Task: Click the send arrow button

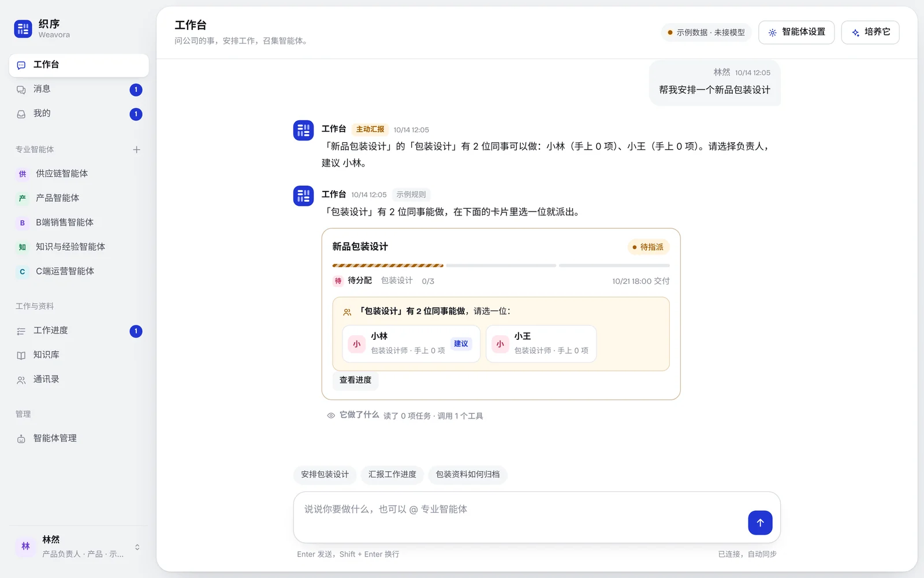Action: click(x=760, y=523)
